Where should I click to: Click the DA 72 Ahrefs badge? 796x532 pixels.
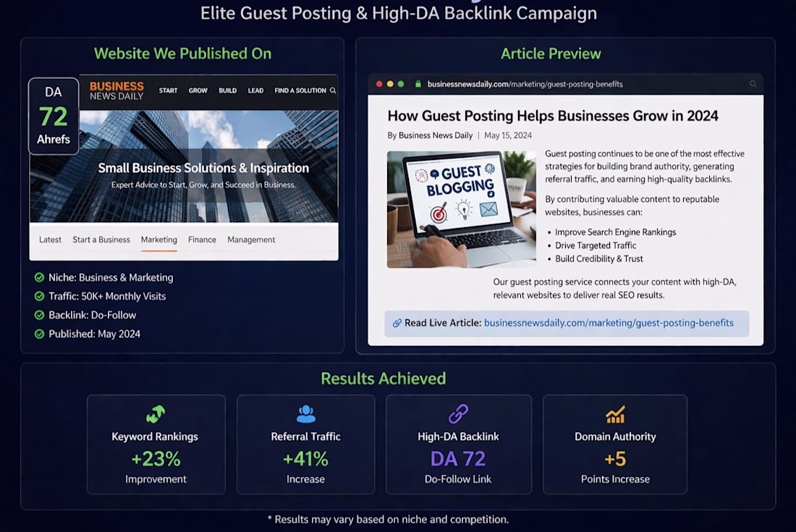[x=54, y=116]
